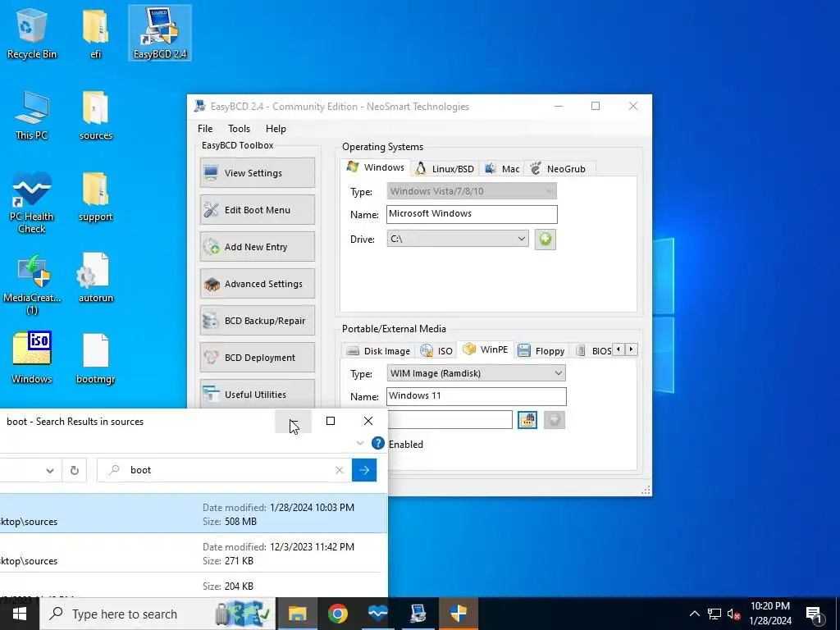Open PC Health Check taskbar icon

click(x=377, y=614)
